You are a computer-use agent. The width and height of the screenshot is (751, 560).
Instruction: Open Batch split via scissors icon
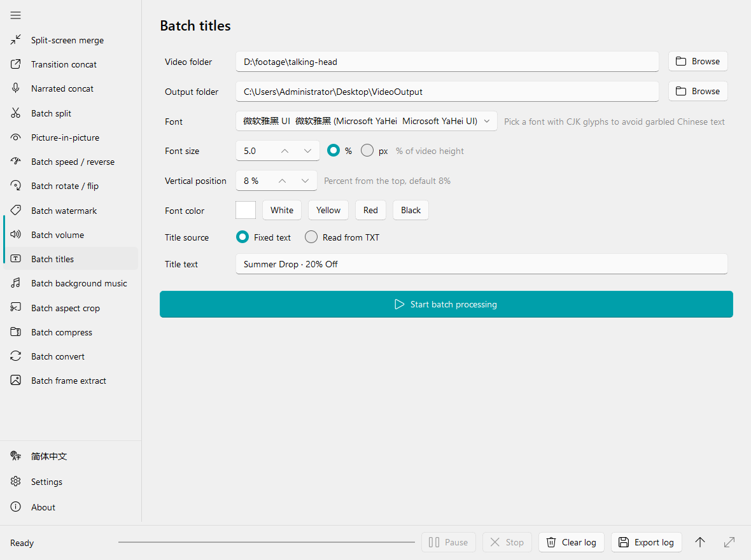tap(16, 113)
